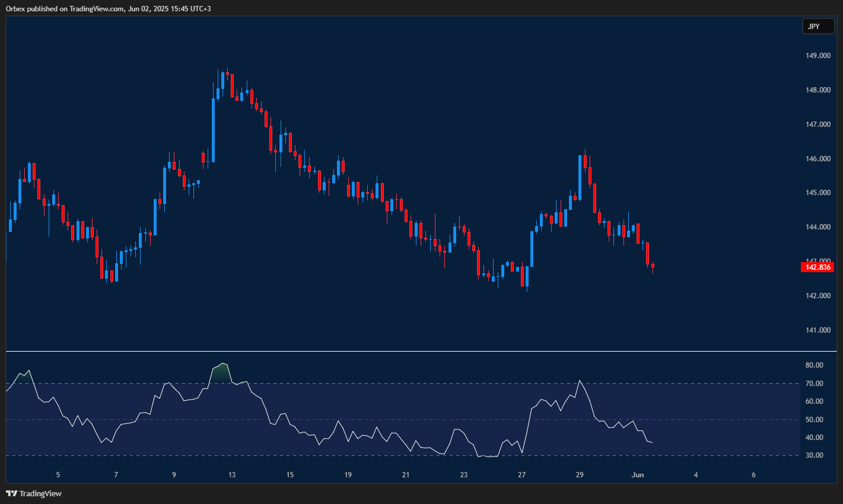This screenshot has height=504, width=843.
Task: Select the JPY currency badge
Action: pyautogui.click(x=818, y=26)
